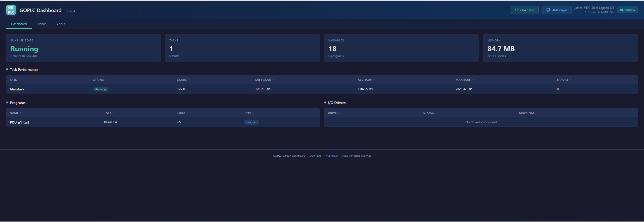
Task: Open the IDE from the header button
Action: (524, 10)
